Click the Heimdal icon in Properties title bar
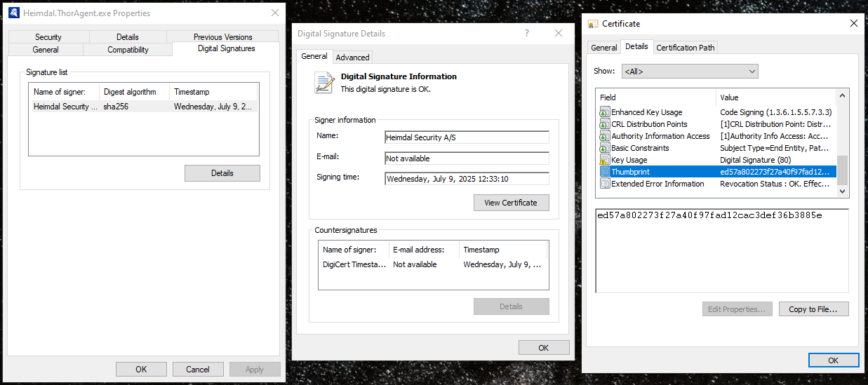The width and height of the screenshot is (868, 385). 14,13
